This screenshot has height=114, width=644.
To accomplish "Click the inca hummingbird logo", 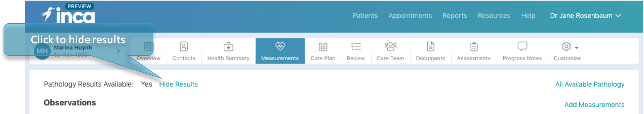I will [x=68, y=15].
